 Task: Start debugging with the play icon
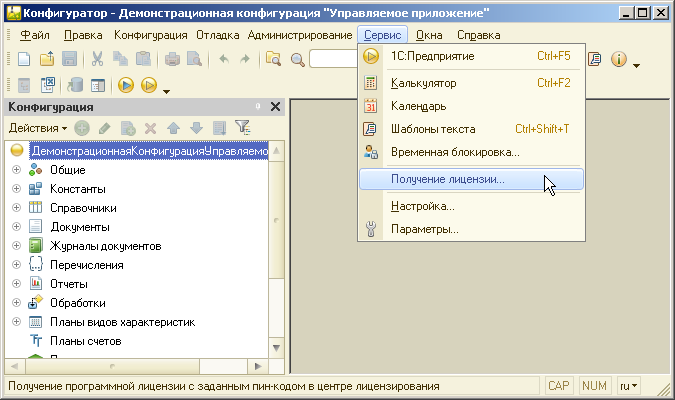126,85
